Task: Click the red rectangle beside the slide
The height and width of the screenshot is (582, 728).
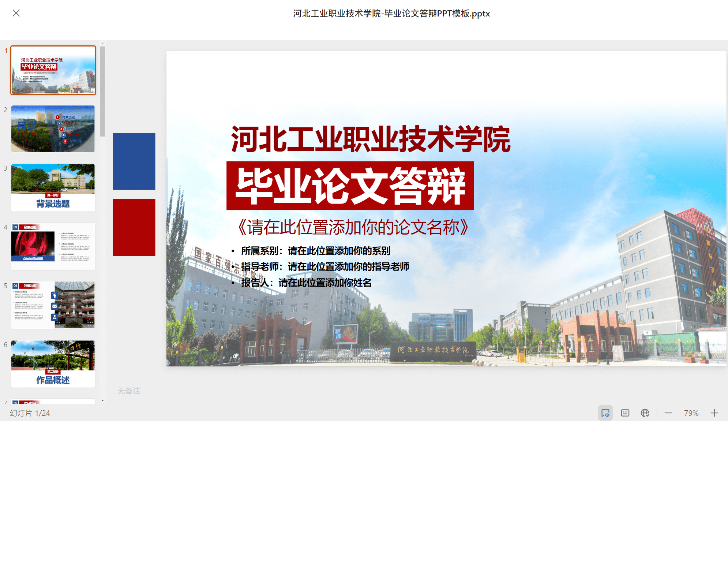Action: [134, 227]
